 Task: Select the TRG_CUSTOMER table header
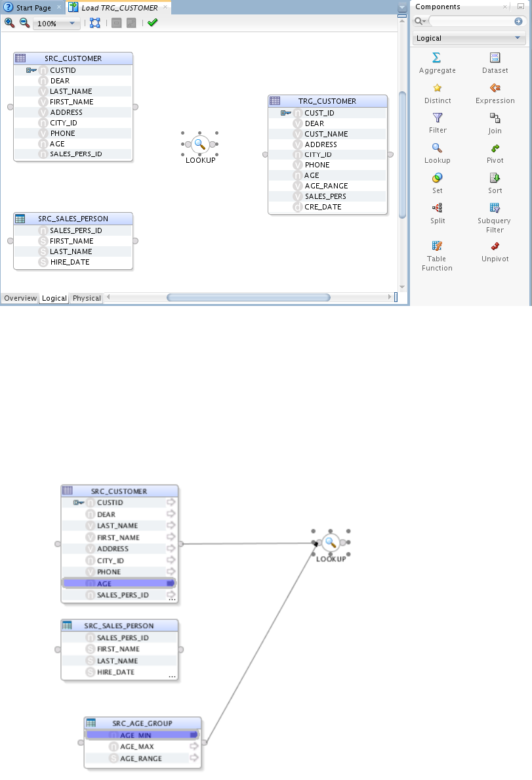tap(327, 101)
